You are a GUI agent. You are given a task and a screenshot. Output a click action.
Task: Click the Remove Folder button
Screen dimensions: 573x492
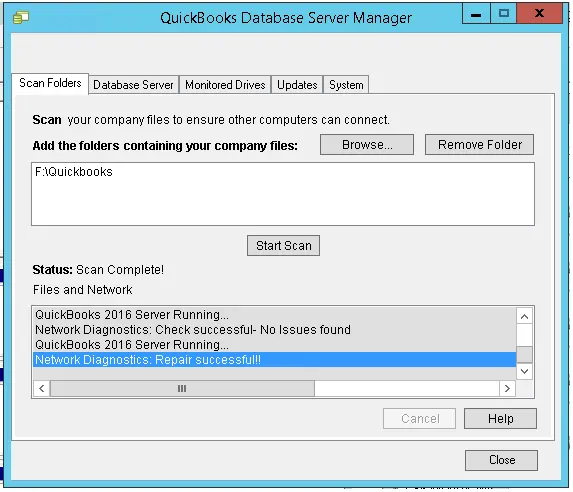tap(479, 145)
